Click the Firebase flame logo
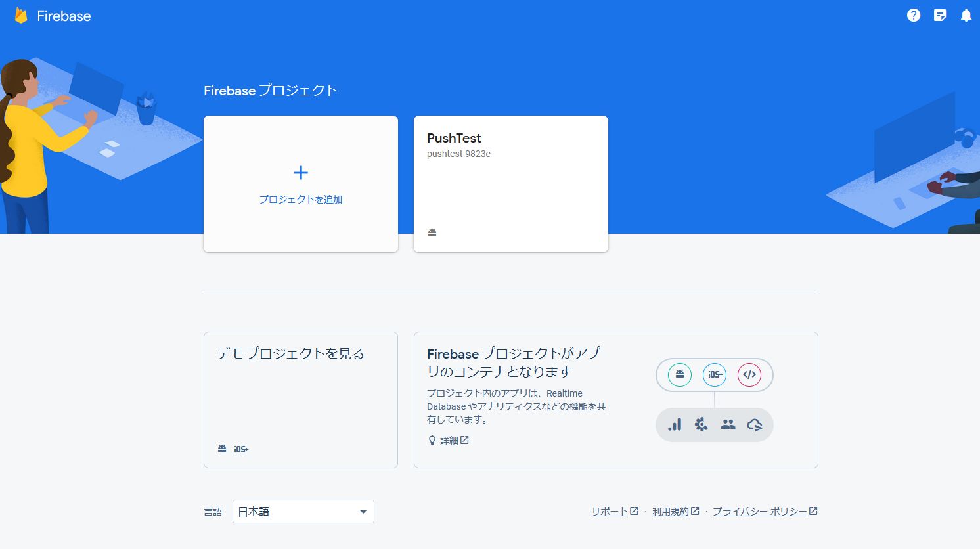The height and width of the screenshot is (549, 980). (x=21, y=16)
